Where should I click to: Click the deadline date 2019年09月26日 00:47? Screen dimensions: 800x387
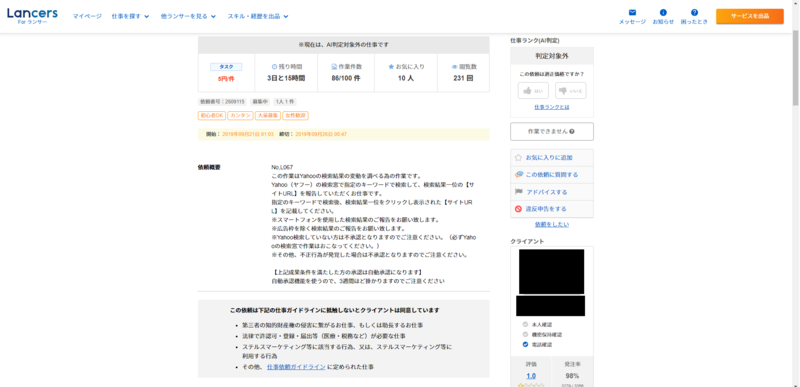pos(321,134)
